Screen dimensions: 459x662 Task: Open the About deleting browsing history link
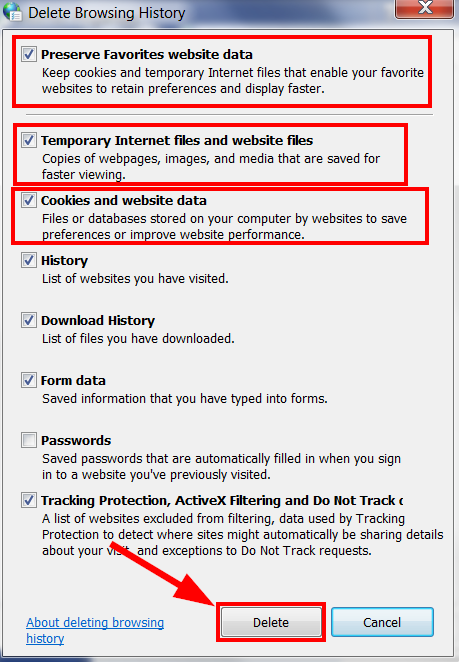pos(95,630)
